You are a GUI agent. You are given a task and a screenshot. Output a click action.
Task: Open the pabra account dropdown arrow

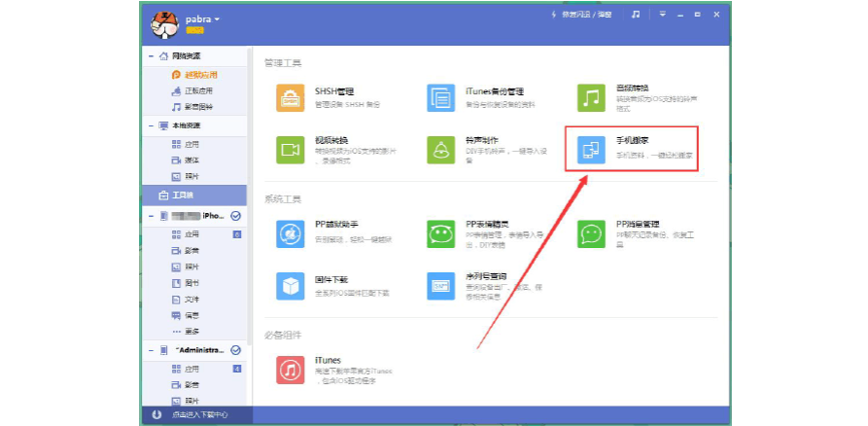click(217, 19)
